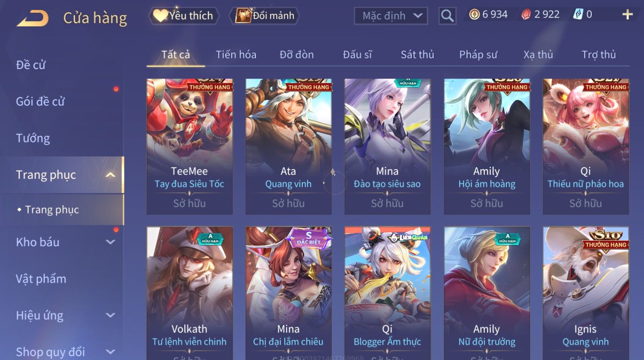The height and width of the screenshot is (360, 644).
Task: Select the Tiến hóa filter tab
Action: (x=236, y=54)
